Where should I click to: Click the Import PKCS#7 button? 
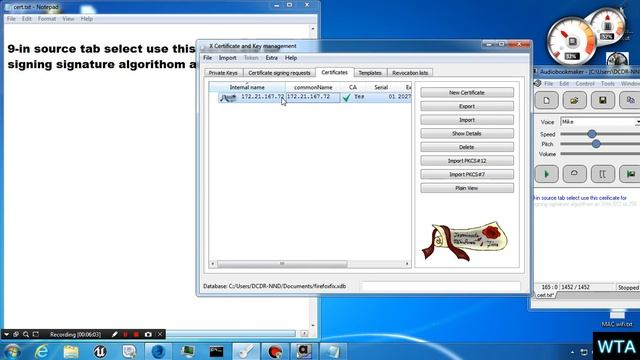click(467, 174)
